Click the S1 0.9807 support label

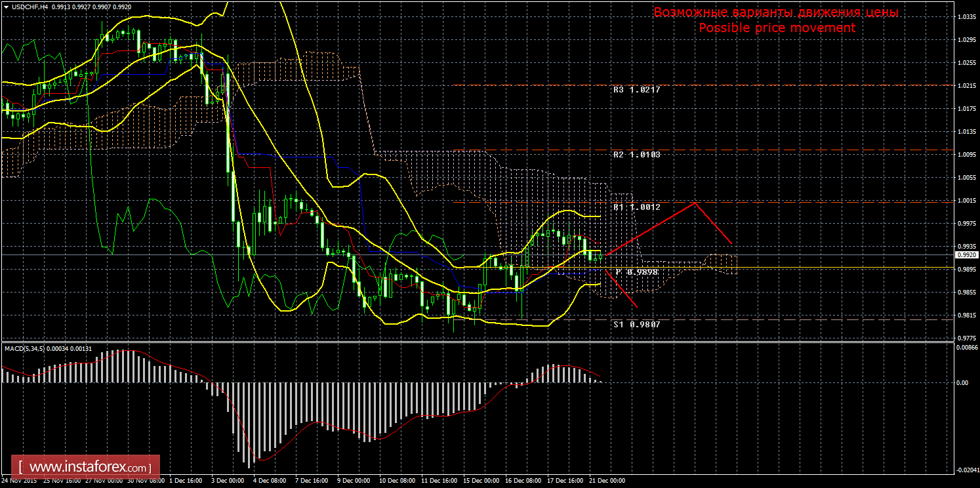pyautogui.click(x=636, y=324)
